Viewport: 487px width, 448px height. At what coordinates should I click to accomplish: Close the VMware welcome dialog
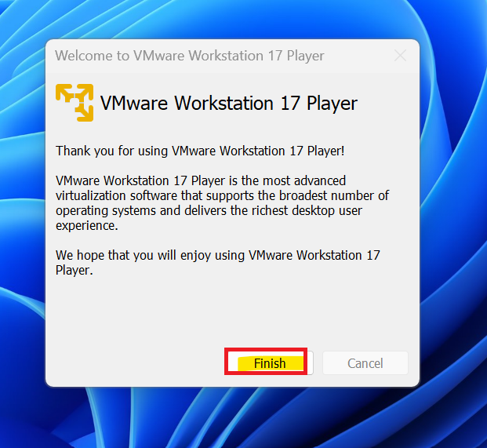coord(400,56)
